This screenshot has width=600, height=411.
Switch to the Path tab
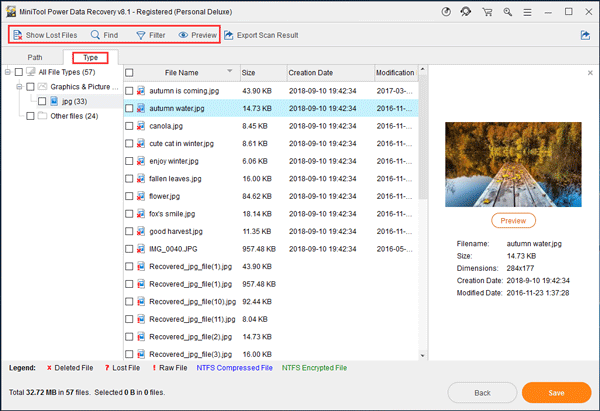35,58
